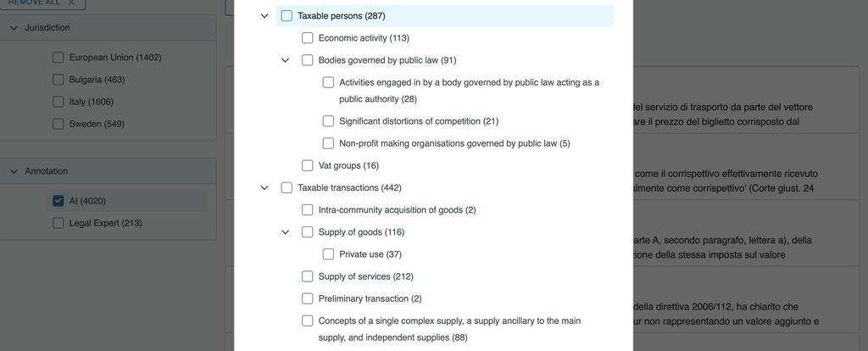Collapse Bodies governed by public law node

coord(286,60)
